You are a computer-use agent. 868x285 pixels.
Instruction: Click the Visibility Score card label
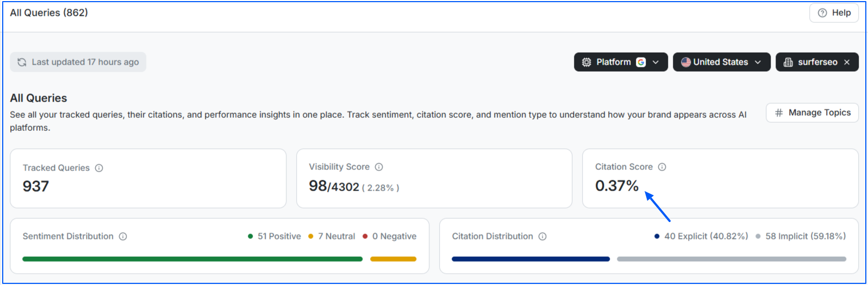pyautogui.click(x=339, y=167)
